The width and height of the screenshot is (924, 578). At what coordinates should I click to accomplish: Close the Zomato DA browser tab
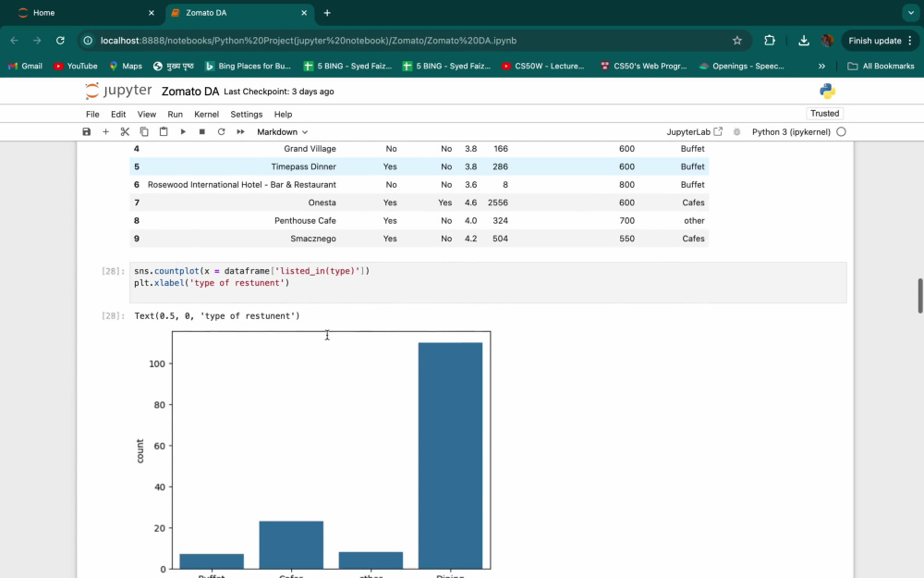(304, 12)
